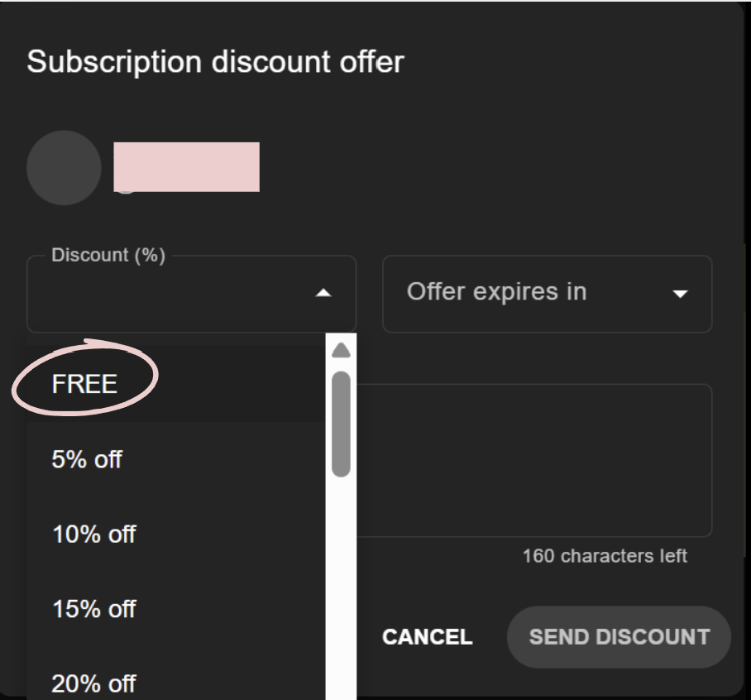Cancel the subscription discount offer
Viewport: 751px width, 700px height.
428,637
